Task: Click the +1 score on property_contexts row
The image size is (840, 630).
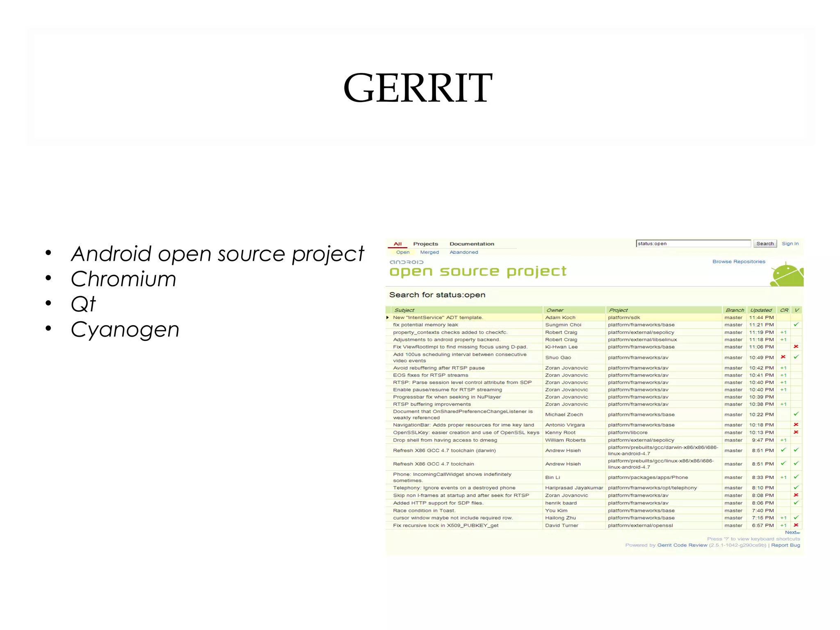Action: point(783,332)
